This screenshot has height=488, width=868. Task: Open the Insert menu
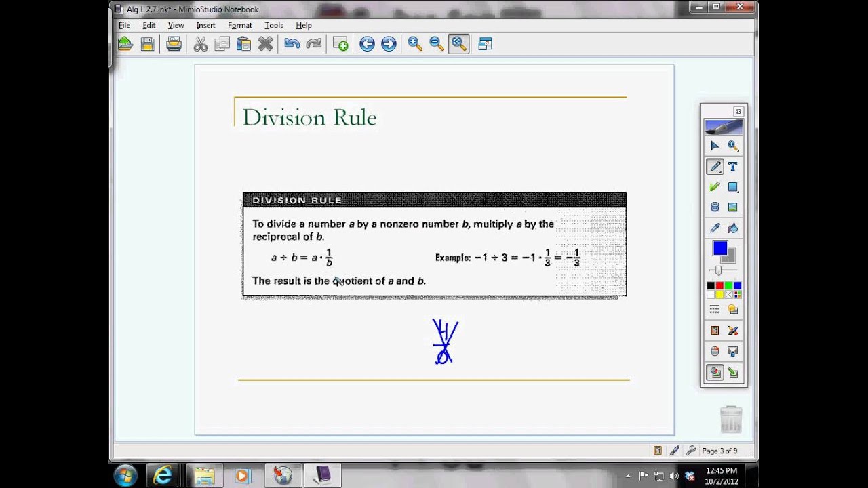click(x=205, y=25)
